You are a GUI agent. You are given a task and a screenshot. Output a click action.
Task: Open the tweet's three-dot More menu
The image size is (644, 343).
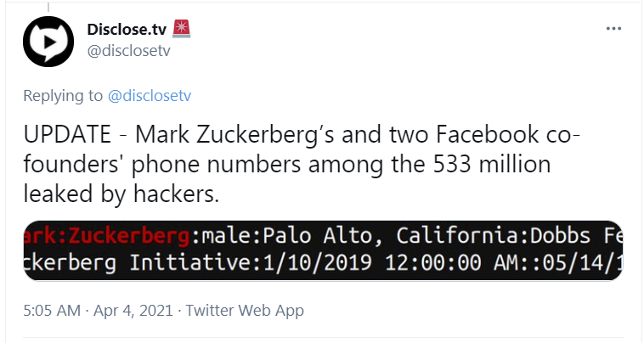click(613, 28)
